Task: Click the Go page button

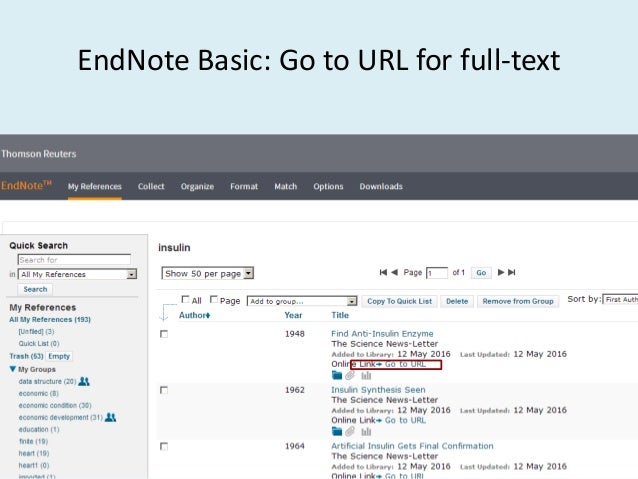Action: [x=481, y=273]
